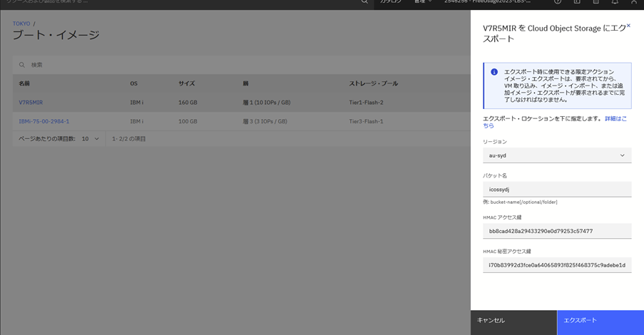This screenshot has width=644, height=335.
Task: Open the global search icon in the top bar
Action: [x=364, y=2]
